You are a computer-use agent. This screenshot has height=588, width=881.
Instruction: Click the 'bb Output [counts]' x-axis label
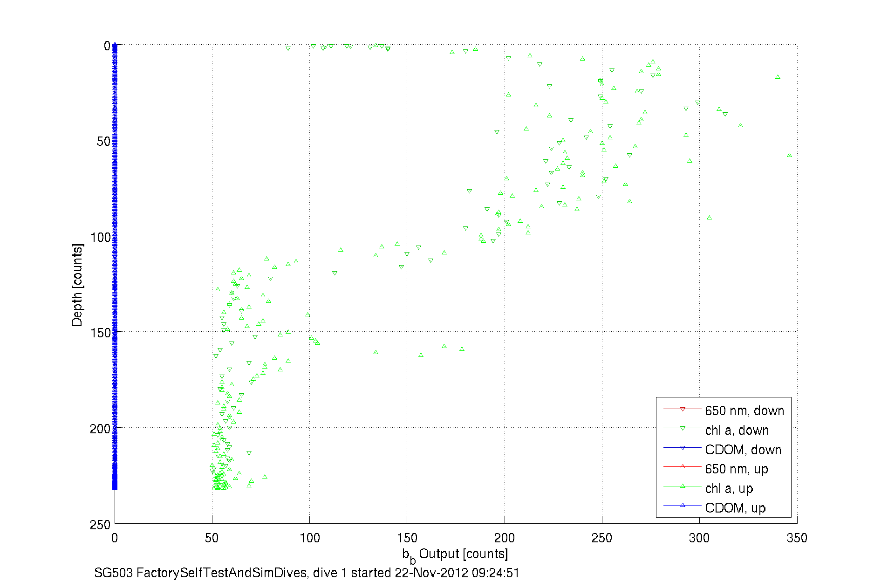455,555
